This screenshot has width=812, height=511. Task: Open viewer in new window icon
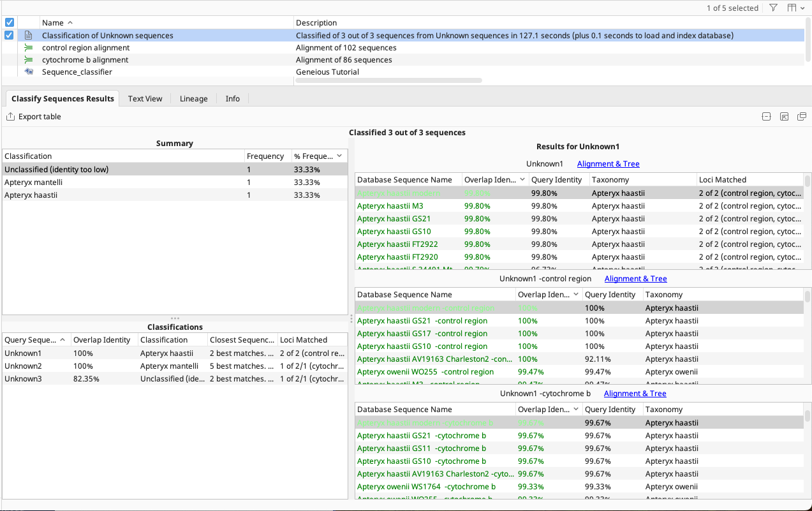coord(802,117)
